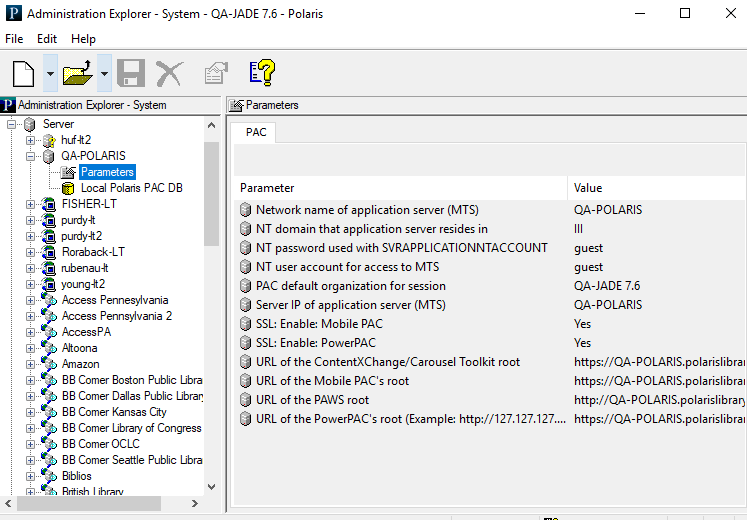
Task: Open the File menu
Action: click(14, 39)
